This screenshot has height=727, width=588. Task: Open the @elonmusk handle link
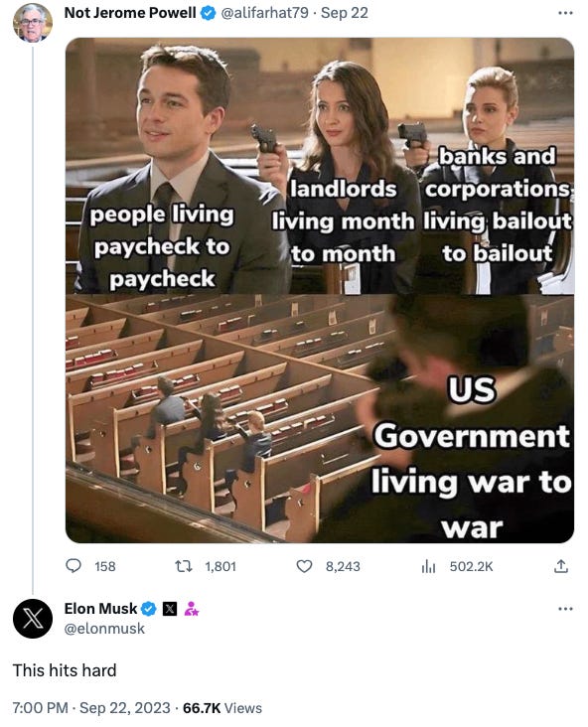tap(104, 629)
